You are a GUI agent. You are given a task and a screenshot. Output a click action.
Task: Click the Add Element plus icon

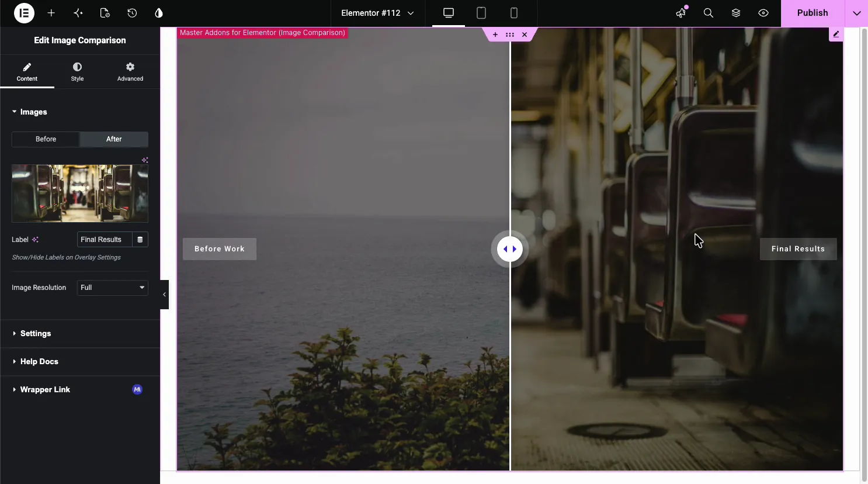pyautogui.click(x=51, y=13)
